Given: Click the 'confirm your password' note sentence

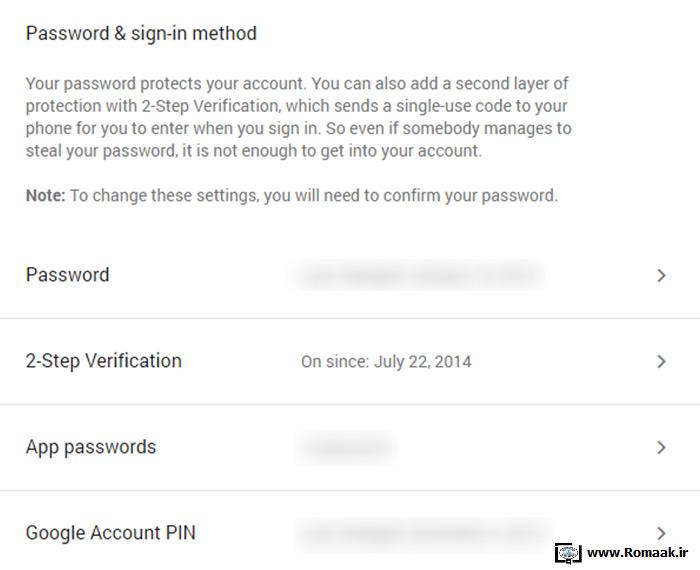Looking at the screenshot, I should 292,196.
